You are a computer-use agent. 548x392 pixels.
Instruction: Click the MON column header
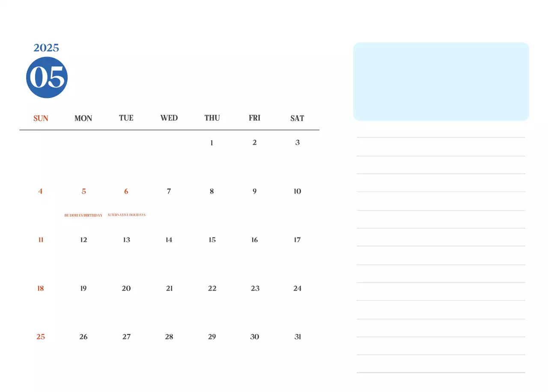point(83,118)
